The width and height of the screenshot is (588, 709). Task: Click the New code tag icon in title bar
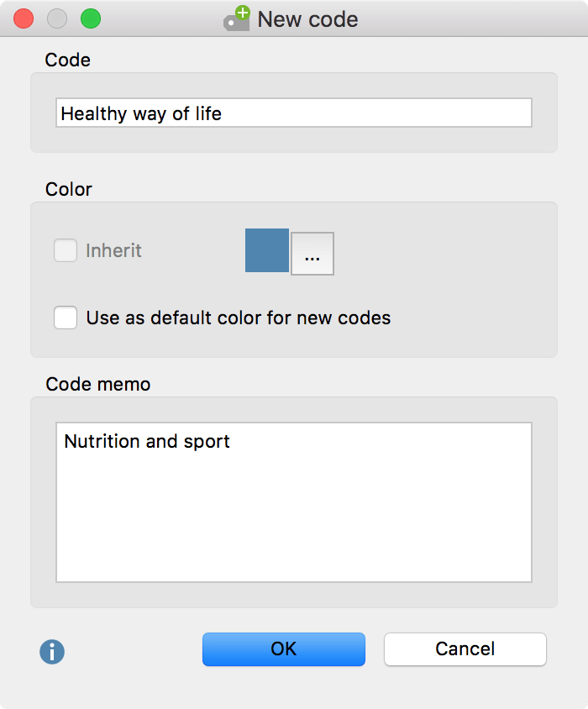[237, 18]
